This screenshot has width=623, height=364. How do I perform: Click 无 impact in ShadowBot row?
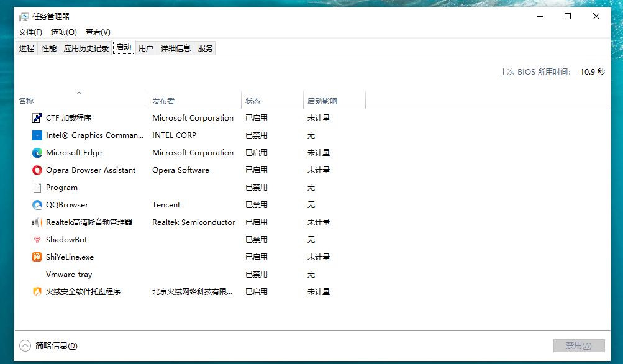(x=311, y=240)
